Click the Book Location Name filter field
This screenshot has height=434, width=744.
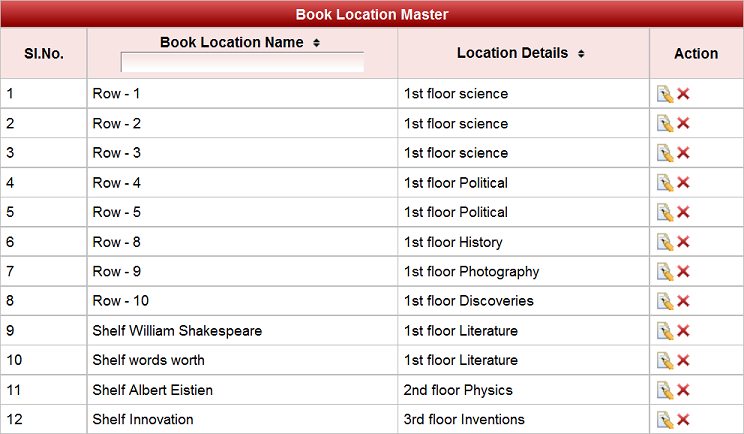pos(242,63)
